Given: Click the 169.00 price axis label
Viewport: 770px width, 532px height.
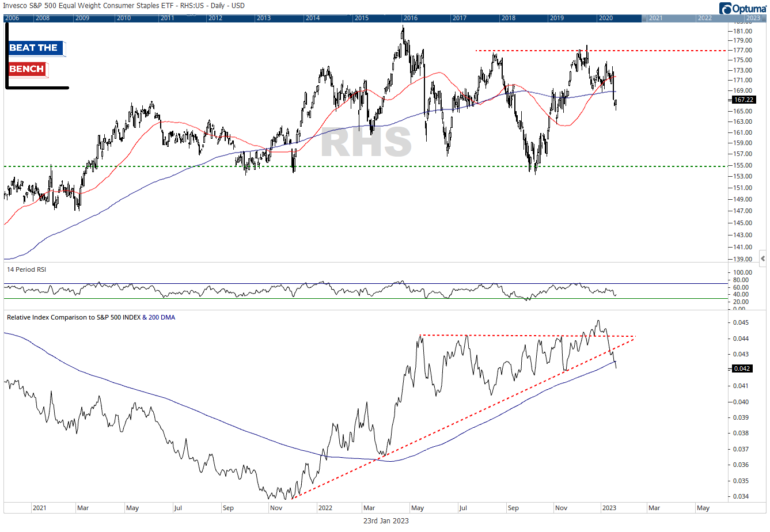Looking at the screenshot, I should pos(743,90).
